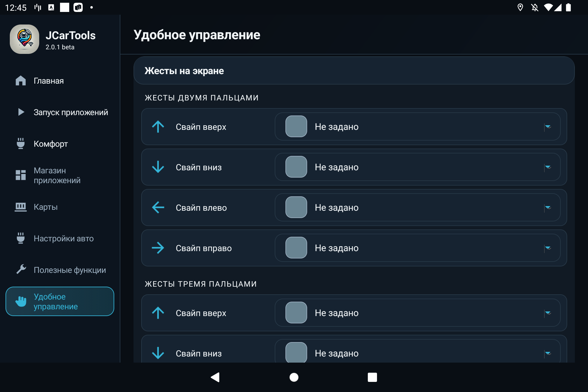Click Не задано text for Свайп влево
This screenshot has height=392, width=588.
[337, 208]
